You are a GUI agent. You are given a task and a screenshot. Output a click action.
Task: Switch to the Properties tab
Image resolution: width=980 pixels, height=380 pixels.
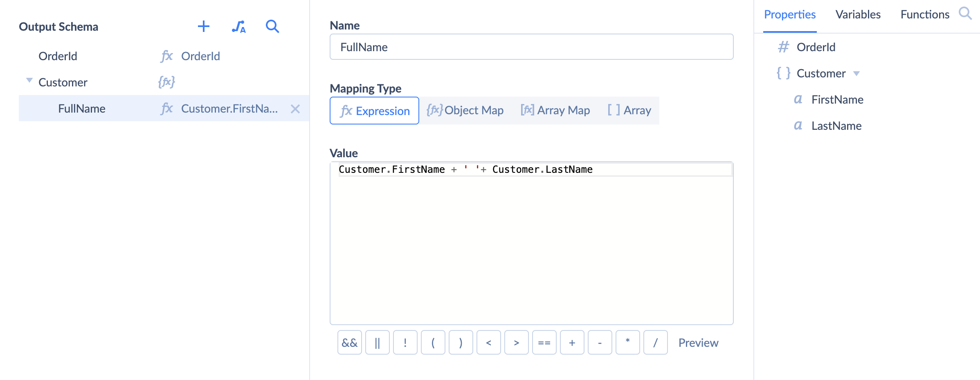pos(790,15)
